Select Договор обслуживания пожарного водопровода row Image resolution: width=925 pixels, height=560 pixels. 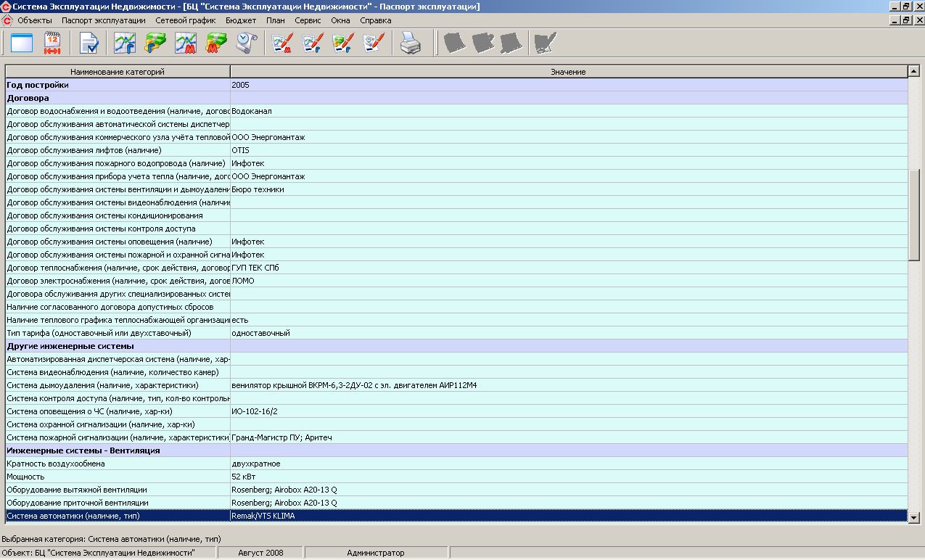pyautogui.click(x=456, y=163)
